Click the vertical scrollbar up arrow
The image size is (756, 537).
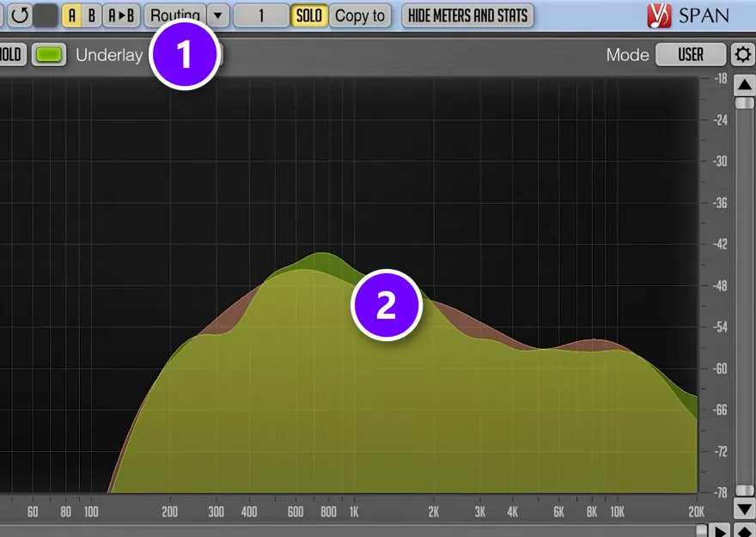coord(745,85)
